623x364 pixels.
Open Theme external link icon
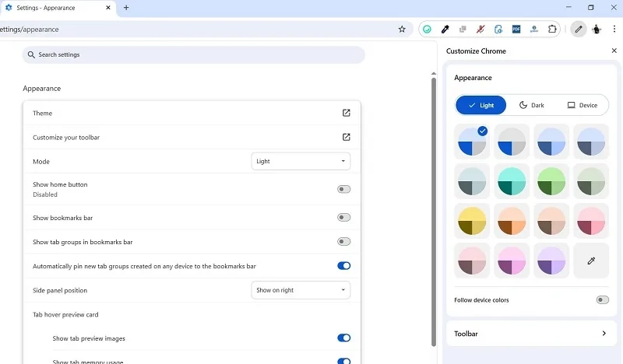click(x=346, y=113)
